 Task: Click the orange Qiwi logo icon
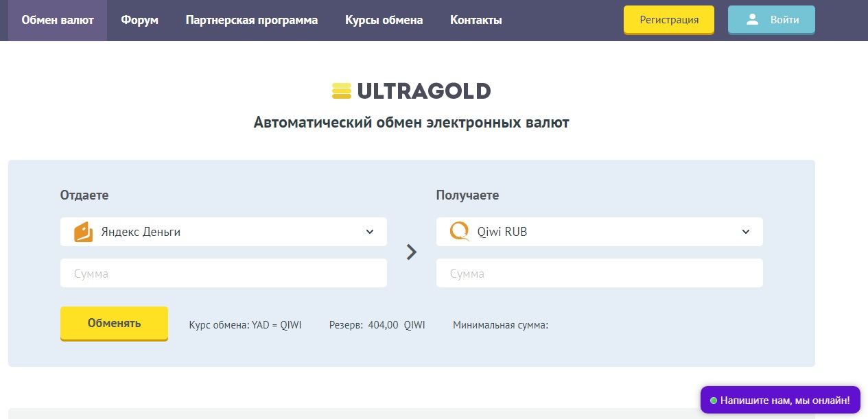(x=459, y=232)
